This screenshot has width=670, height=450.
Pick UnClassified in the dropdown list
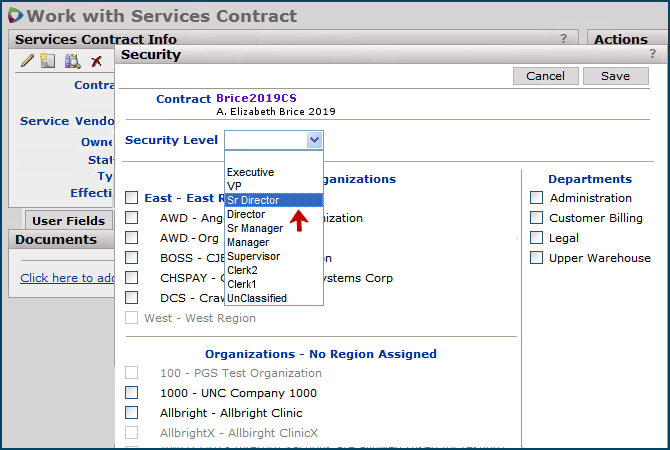[257, 298]
